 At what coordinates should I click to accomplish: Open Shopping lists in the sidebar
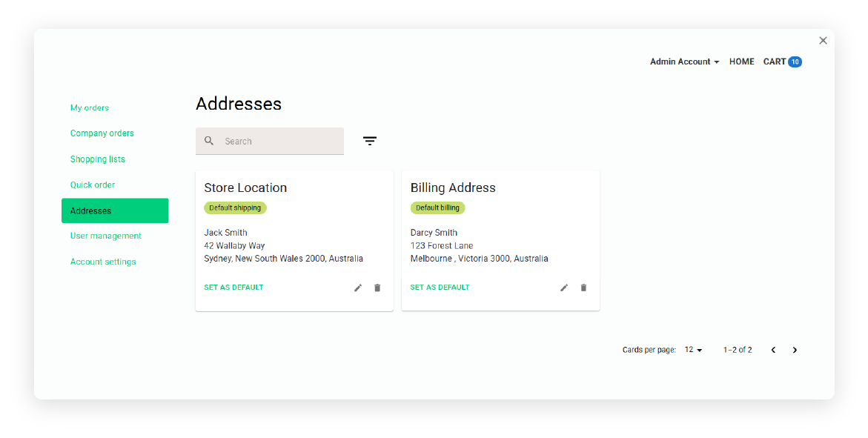point(97,159)
